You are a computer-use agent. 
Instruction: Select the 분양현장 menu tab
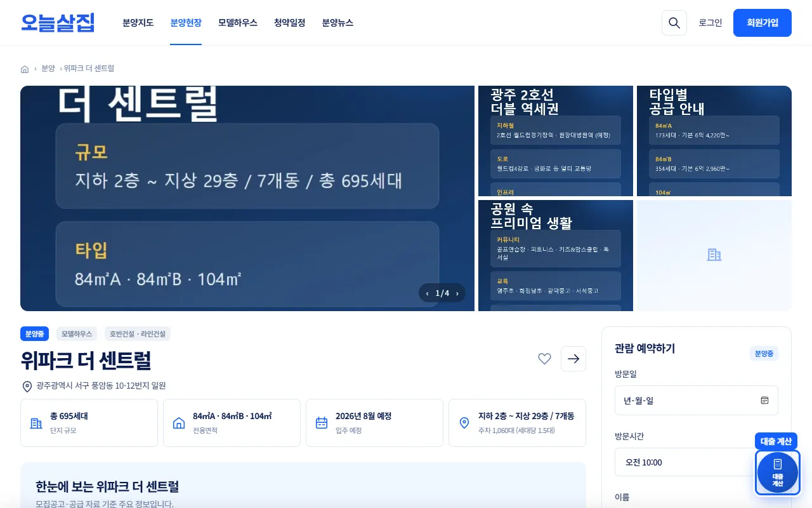[x=186, y=23]
